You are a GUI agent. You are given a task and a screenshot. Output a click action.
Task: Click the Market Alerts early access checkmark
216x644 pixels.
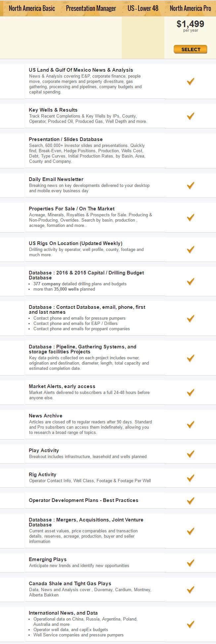tap(191, 392)
